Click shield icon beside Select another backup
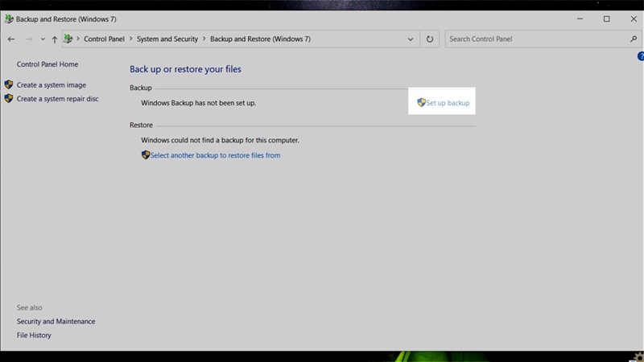 tap(146, 155)
